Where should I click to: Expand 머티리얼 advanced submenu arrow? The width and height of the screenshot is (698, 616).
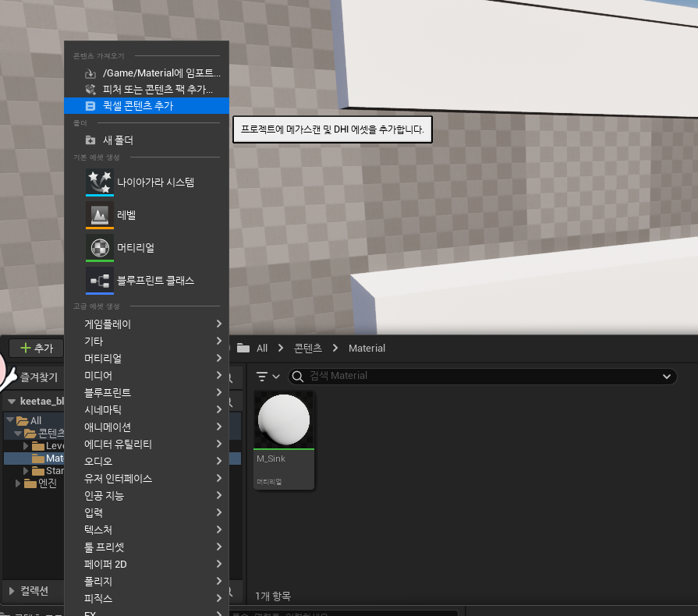[x=219, y=359]
